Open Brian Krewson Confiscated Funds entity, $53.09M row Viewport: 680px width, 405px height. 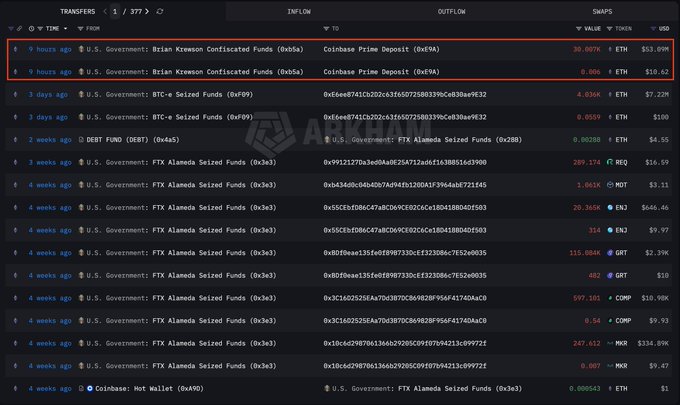pos(228,49)
